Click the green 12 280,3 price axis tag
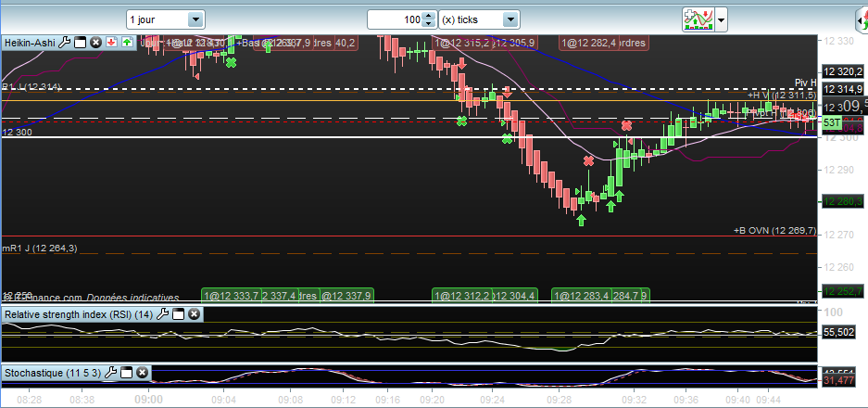Viewport: 868px width, 408px height. pyautogui.click(x=843, y=202)
